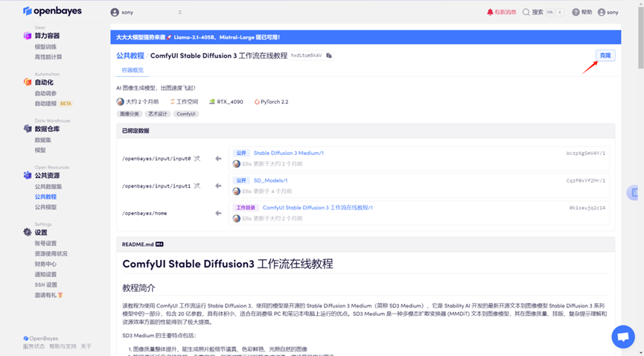
Task: Click the Ellis avatar under SD_Models/1
Action: [x=236, y=191]
